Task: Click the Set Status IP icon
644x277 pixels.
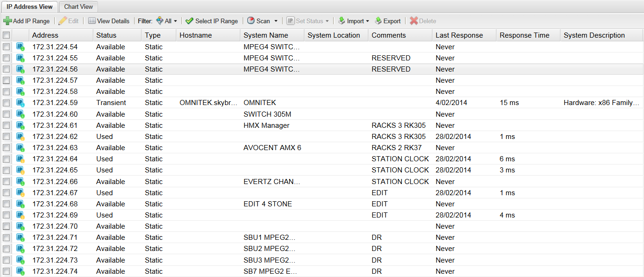Action: click(x=290, y=21)
